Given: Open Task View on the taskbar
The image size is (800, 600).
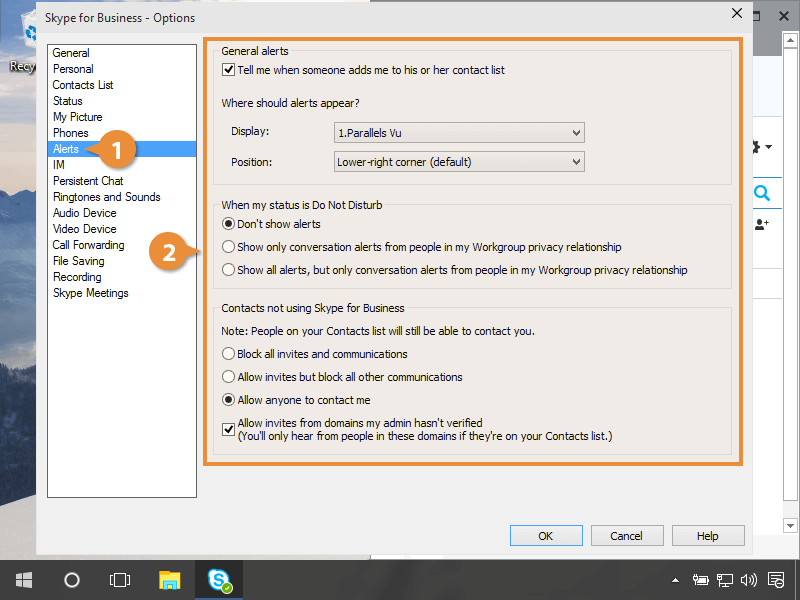Looking at the screenshot, I should (120, 579).
